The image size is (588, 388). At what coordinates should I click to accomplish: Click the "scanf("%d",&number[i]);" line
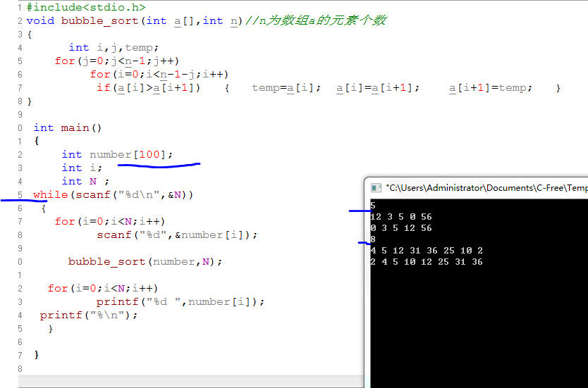pos(178,234)
